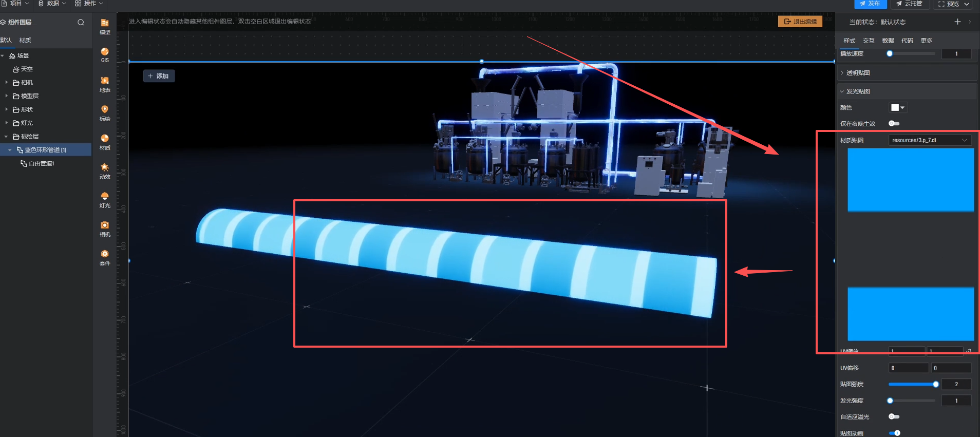Search component layers with magnifier icon

[x=81, y=22]
